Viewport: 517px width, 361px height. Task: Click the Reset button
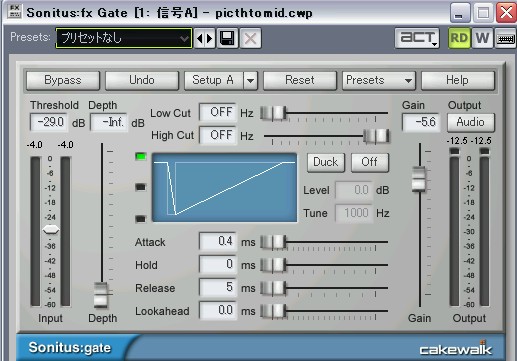(x=300, y=80)
